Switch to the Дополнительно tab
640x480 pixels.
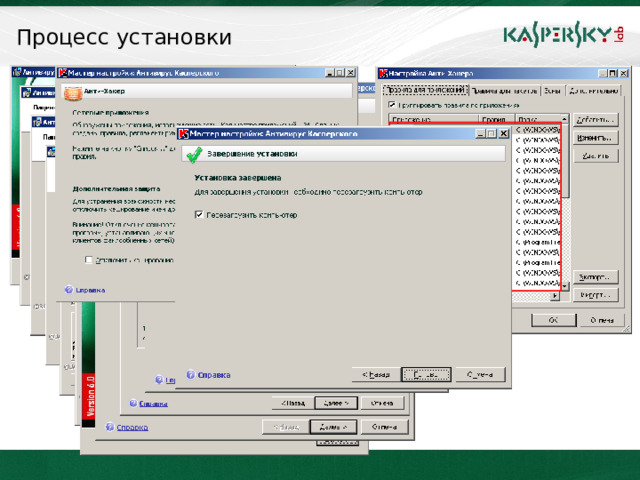[x=593, y=91]
